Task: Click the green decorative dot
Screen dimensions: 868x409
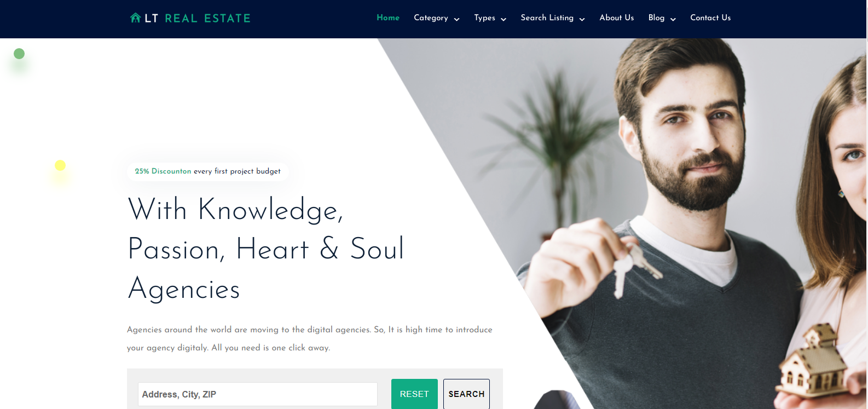Action: click(x=19, y=54)
